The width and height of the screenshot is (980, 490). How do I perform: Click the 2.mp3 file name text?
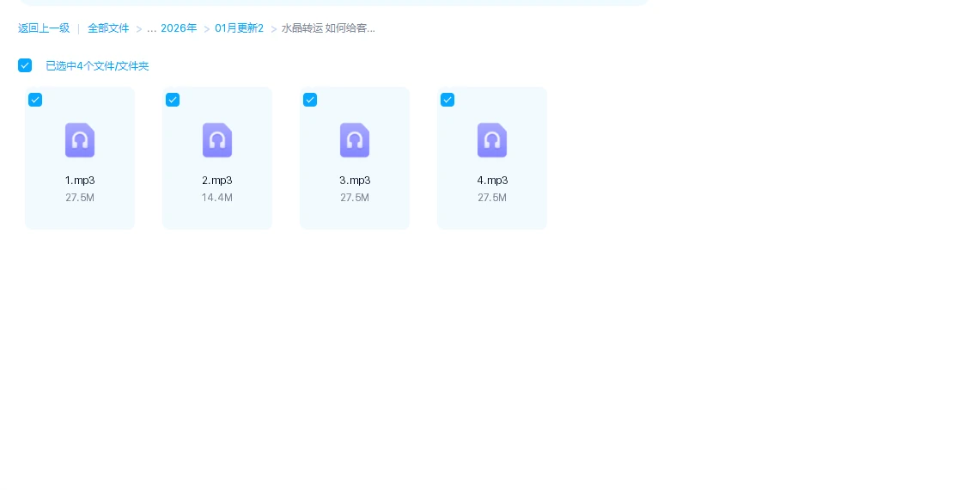click(217, 181)
